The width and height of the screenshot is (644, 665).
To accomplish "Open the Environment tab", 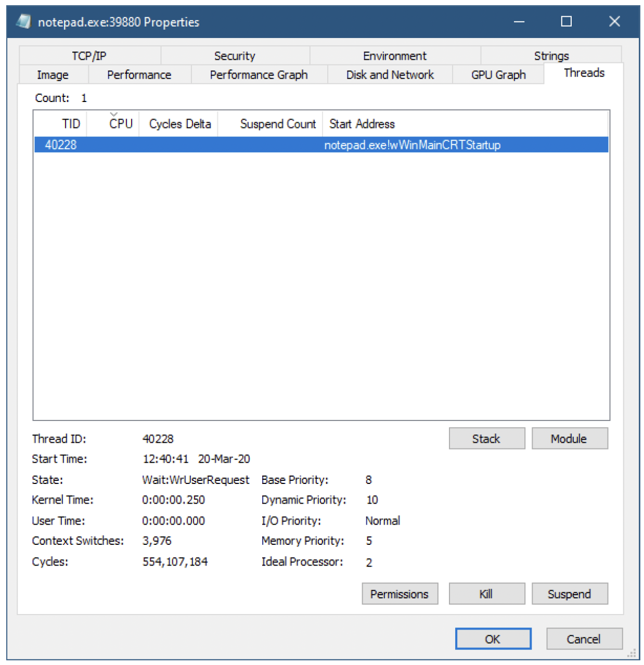I will 395,56.
